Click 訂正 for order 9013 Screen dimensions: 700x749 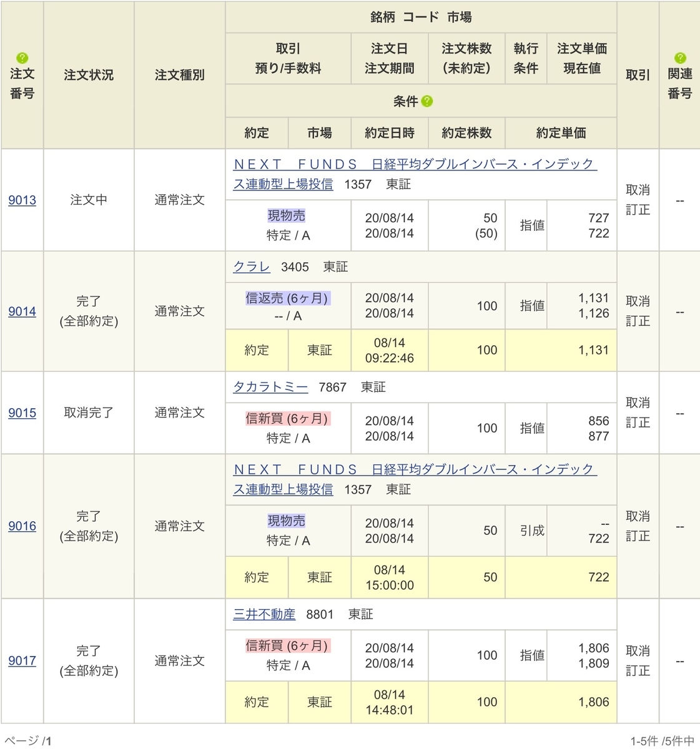point(638,210)
